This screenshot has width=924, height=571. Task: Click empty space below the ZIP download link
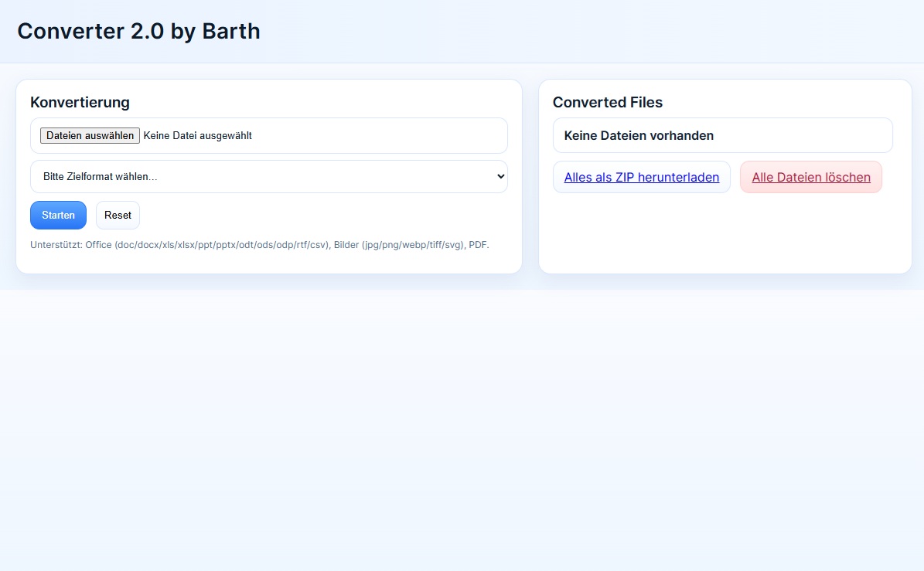click(x=641, y=232)
